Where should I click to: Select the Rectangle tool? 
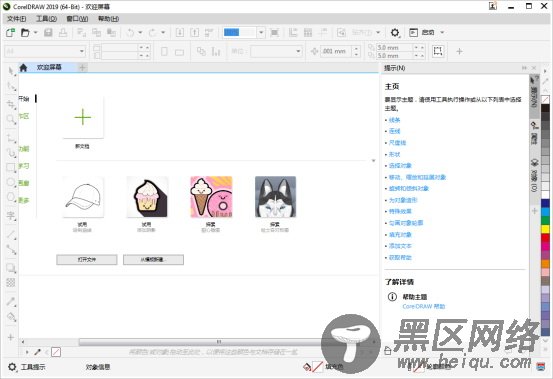click(11, 167)
